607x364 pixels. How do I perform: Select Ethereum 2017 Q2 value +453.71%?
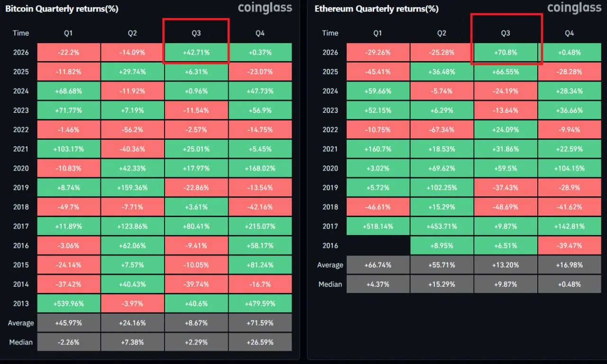coord(441,226)
